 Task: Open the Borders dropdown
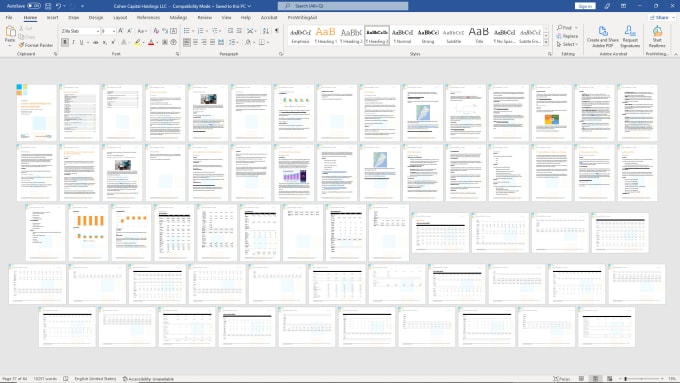pos(267,43)
